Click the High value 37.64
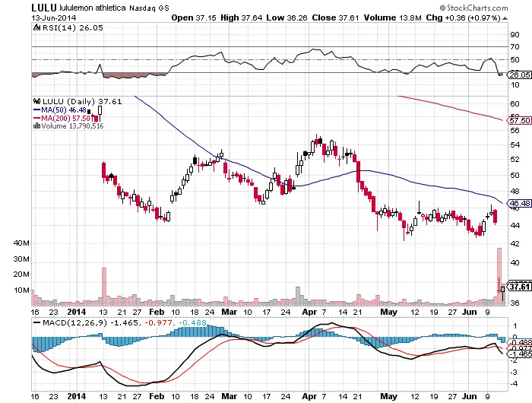 click(x=252, y=18)
